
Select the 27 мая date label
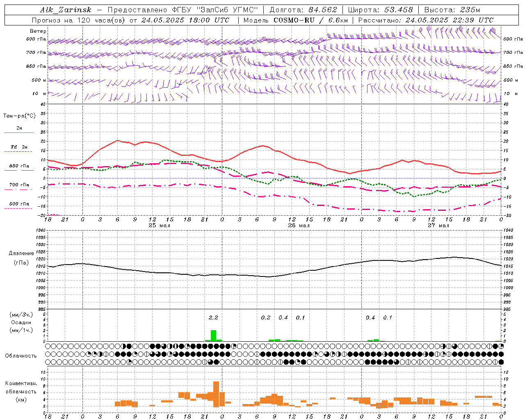click(x=438, y=226)
